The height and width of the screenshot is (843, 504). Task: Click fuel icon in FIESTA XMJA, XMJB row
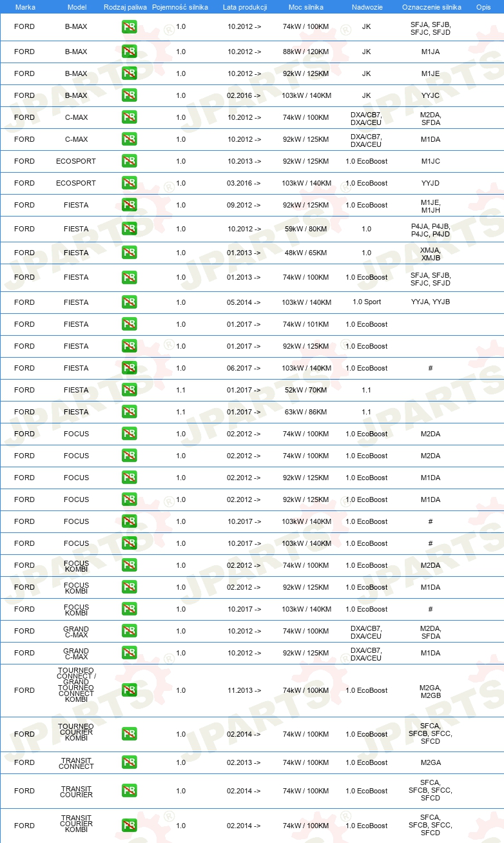tap(130, 253)
